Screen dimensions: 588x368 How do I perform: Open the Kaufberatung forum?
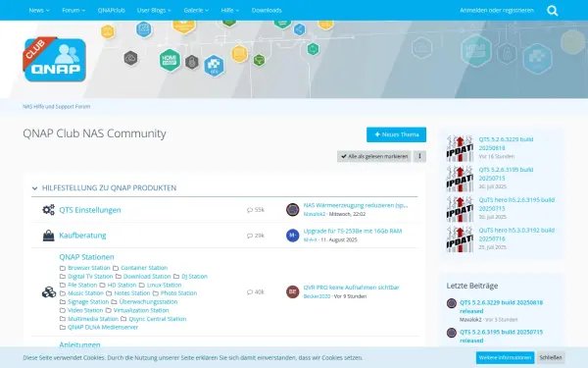pyautogui.click(x=82, y=236)
